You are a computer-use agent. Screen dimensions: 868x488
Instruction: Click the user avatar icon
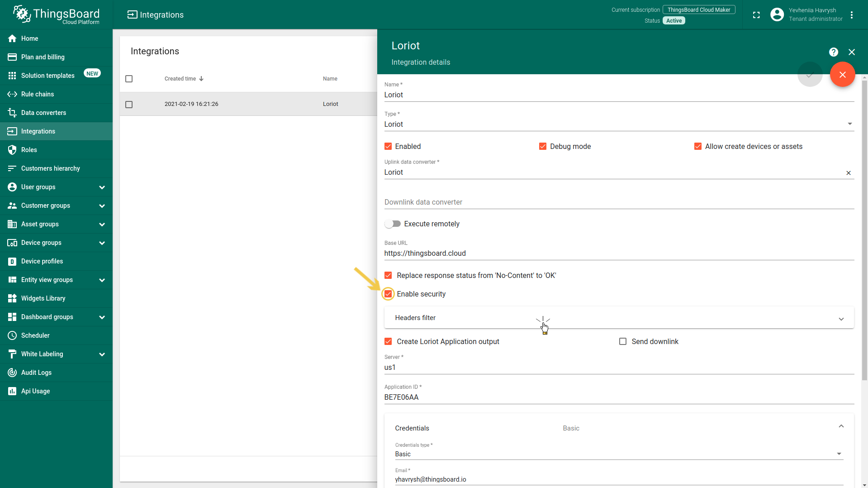coord(777,15)
